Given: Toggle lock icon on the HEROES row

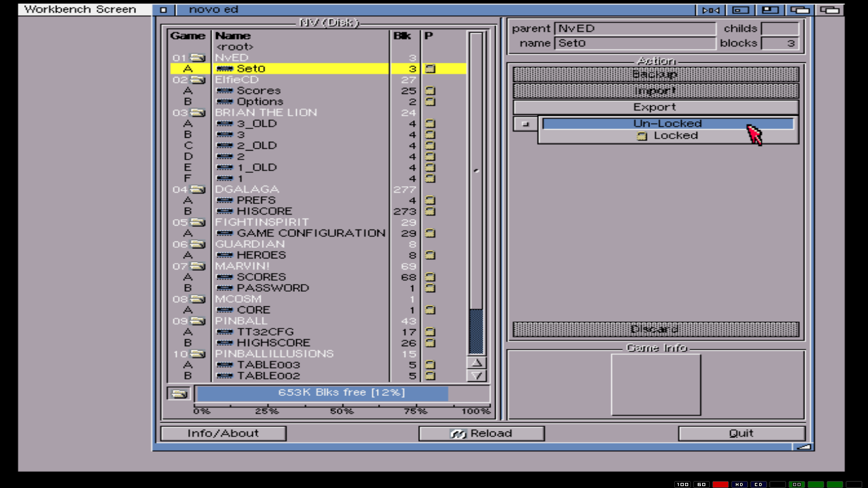Looking at the screenshot, I should 430,255.
